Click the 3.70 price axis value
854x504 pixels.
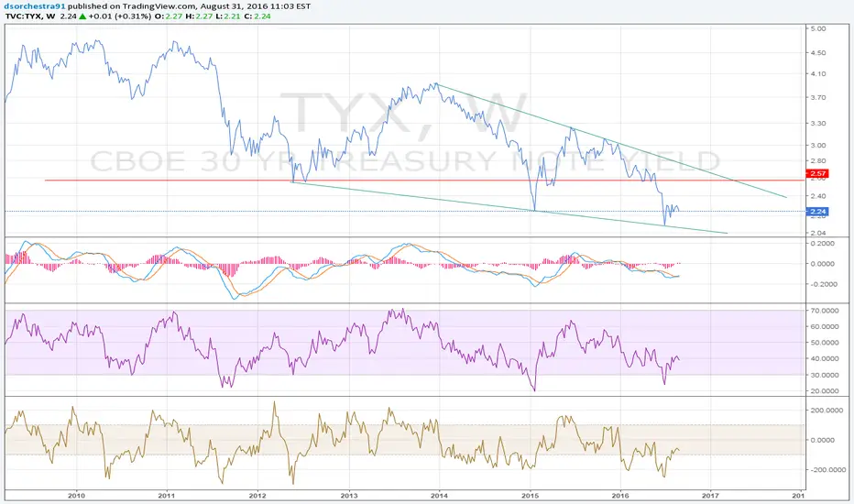tap(818, 97)
